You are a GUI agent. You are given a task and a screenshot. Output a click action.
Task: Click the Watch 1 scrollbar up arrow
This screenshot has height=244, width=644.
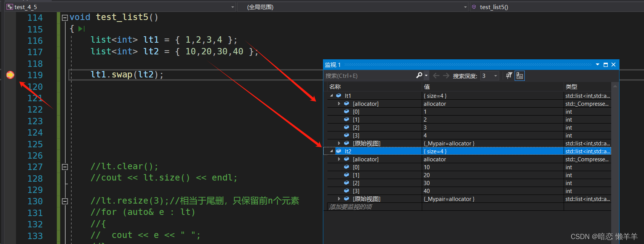pos(615,86)
